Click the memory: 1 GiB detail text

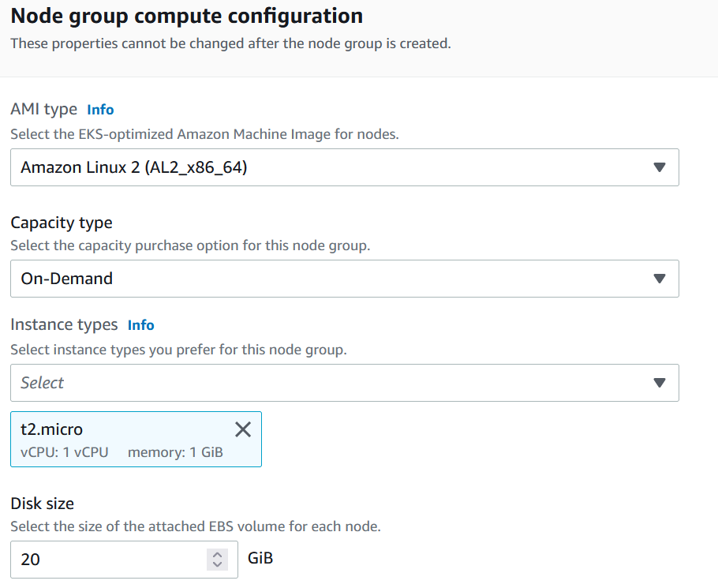(x=175, y=452)
